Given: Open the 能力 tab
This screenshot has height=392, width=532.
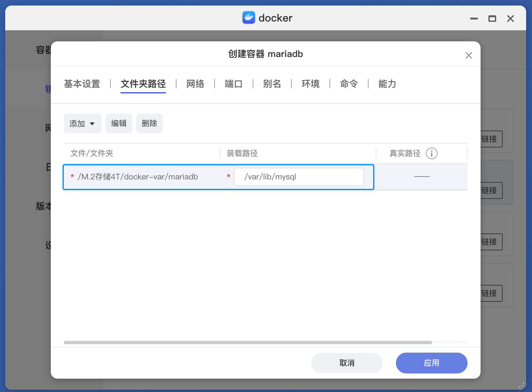Looking at the screenshot, I should coord(387,84).
